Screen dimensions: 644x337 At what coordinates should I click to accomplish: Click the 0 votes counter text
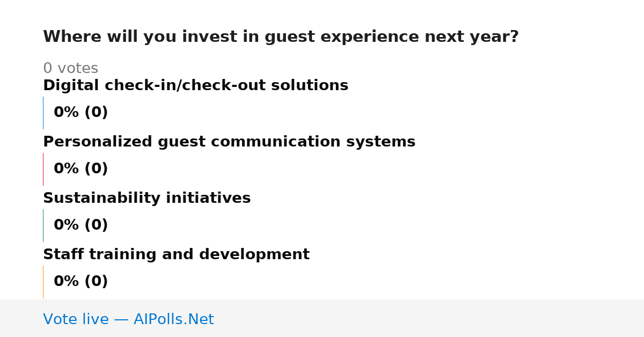(70, 68)
